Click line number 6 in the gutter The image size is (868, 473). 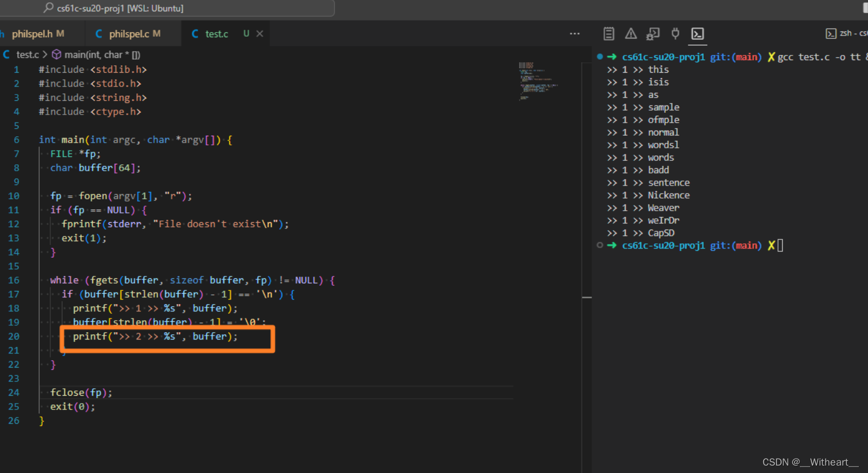coord(17,140)
